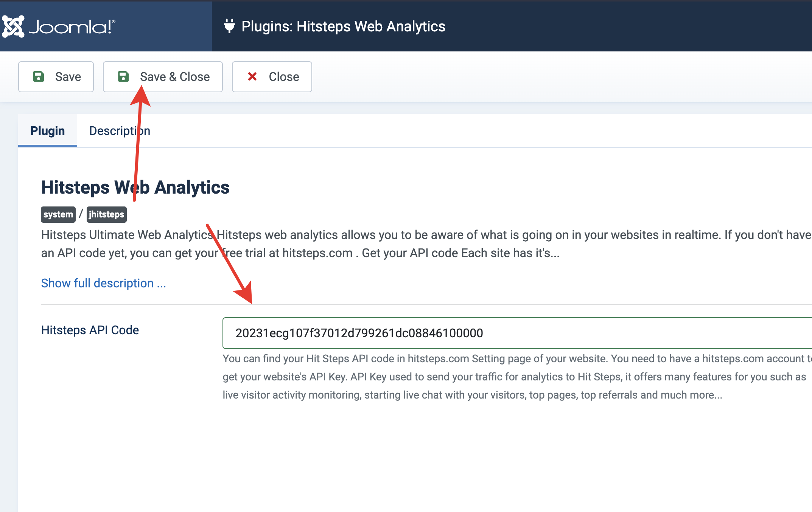Click the system badge
This screenshot has width=812, height=512.
click(x=58, y=214)
